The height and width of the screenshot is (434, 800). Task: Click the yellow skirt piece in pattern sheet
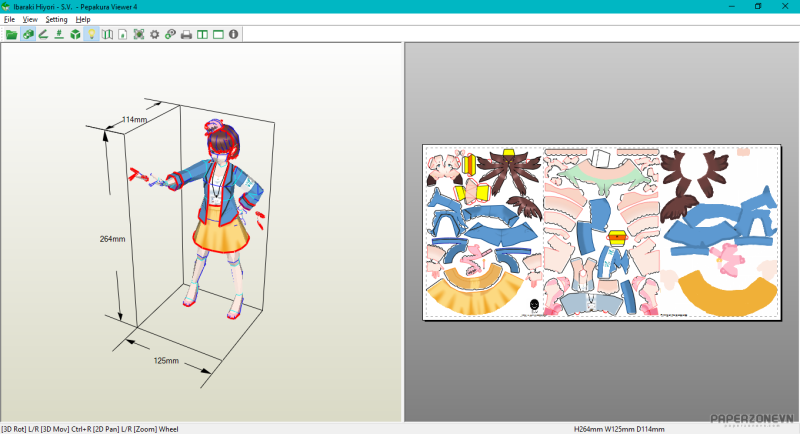(475, 289)
